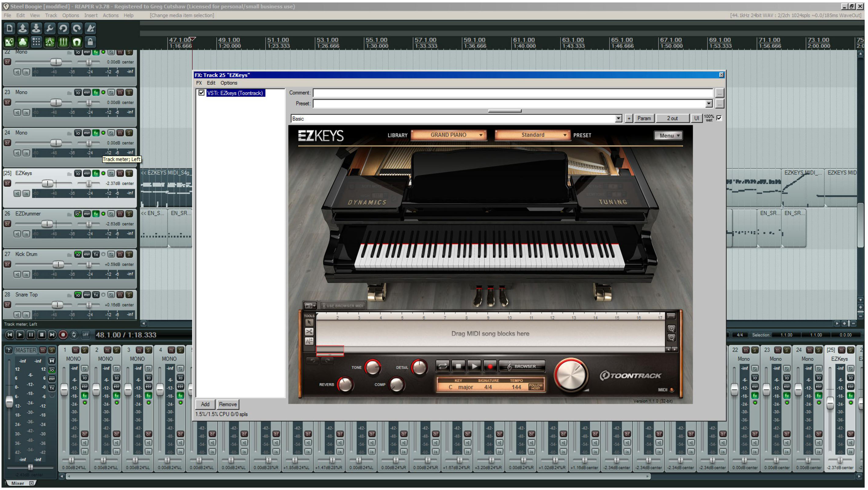Screen dimensions: 868x490
Task: Click the Remove button in FX window
Action: tap(228, 404)
